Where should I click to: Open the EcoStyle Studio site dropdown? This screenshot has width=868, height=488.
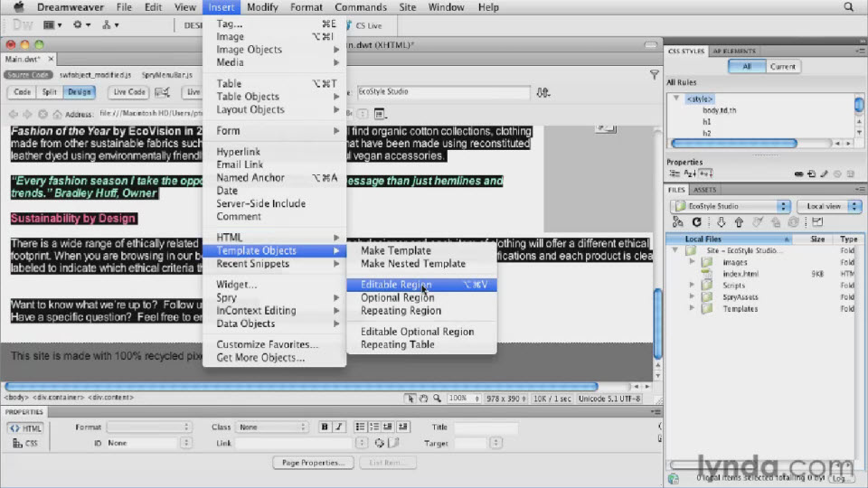tap(731, 206)
